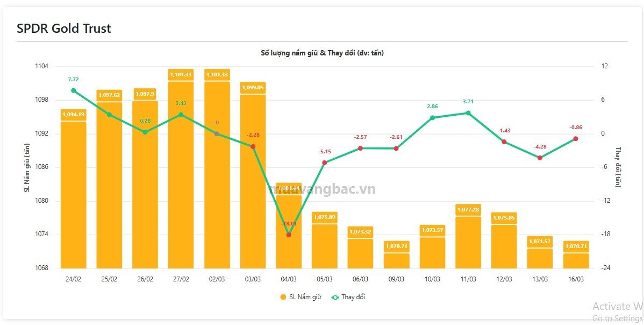Click the SL Nắm giữ (tấn) axis title

27,168
